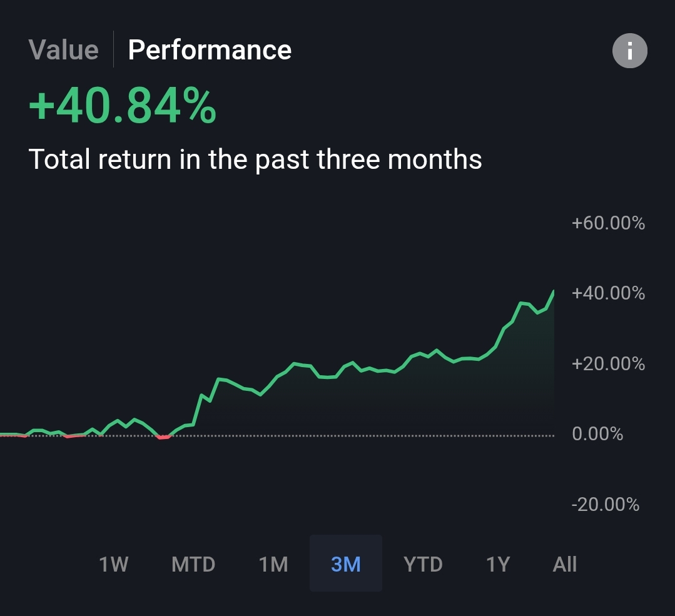Click the -20.00% axis label
The image size is (675, 616).
click(x=606, y=504)
